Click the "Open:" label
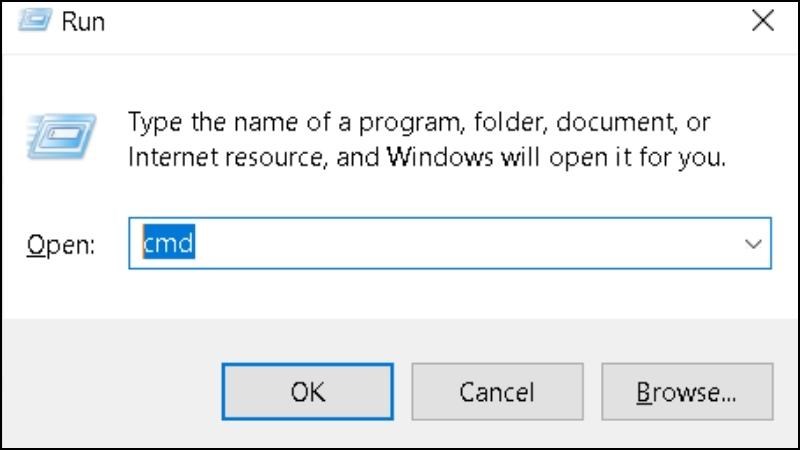 click(x=61, y=246)
